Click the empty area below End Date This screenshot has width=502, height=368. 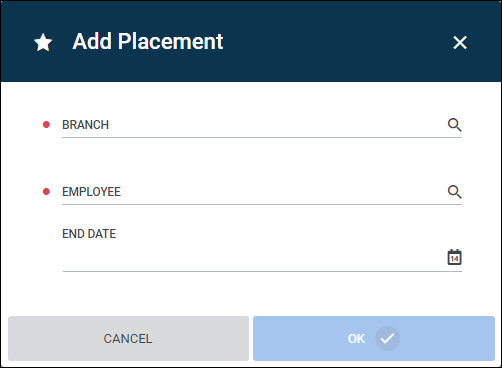pyautogui.click(x=251, y=293)
